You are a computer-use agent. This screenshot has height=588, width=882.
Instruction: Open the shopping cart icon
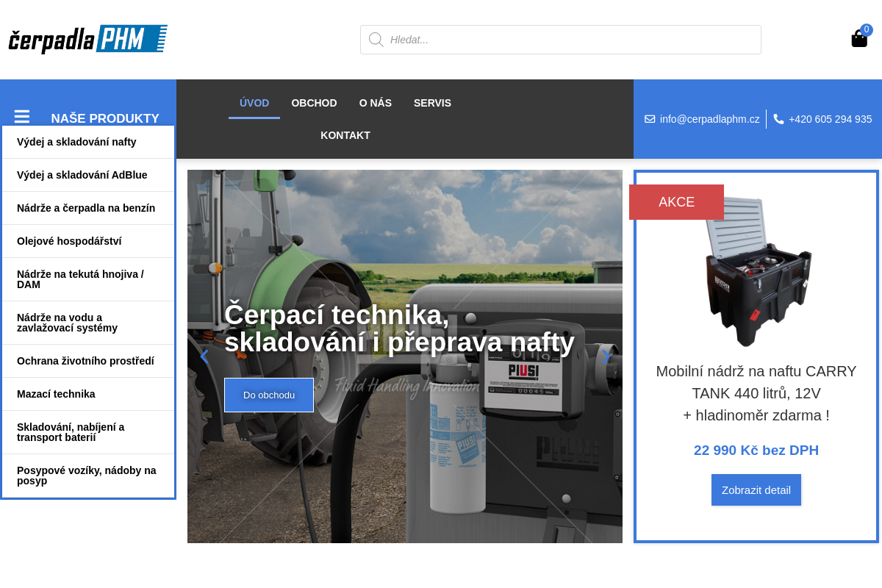pyautogui.click(x=858, y=38)
